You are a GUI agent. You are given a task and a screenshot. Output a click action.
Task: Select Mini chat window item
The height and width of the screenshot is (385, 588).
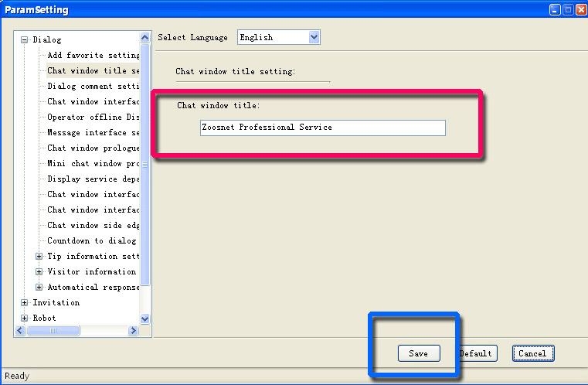[x=93, y=163]
